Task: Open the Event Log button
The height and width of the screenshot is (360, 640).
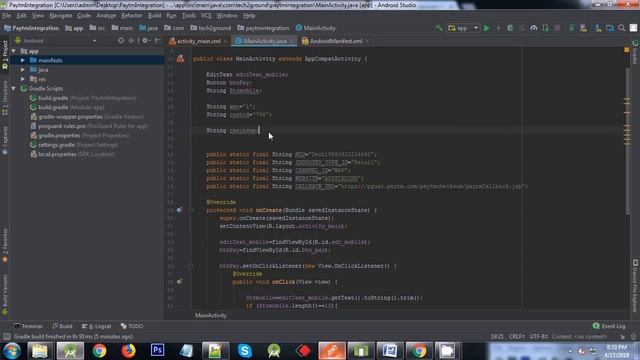Action: tap(609, 326)
